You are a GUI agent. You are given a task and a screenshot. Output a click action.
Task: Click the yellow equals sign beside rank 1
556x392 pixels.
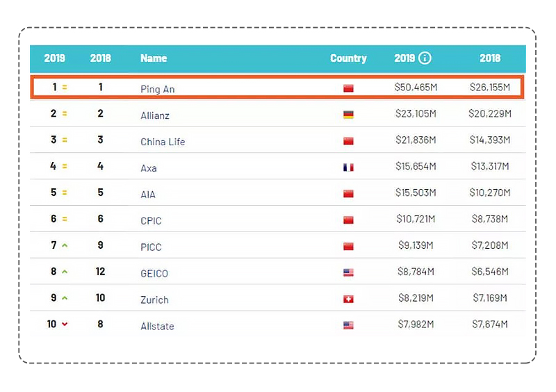[x=65, y=87]
